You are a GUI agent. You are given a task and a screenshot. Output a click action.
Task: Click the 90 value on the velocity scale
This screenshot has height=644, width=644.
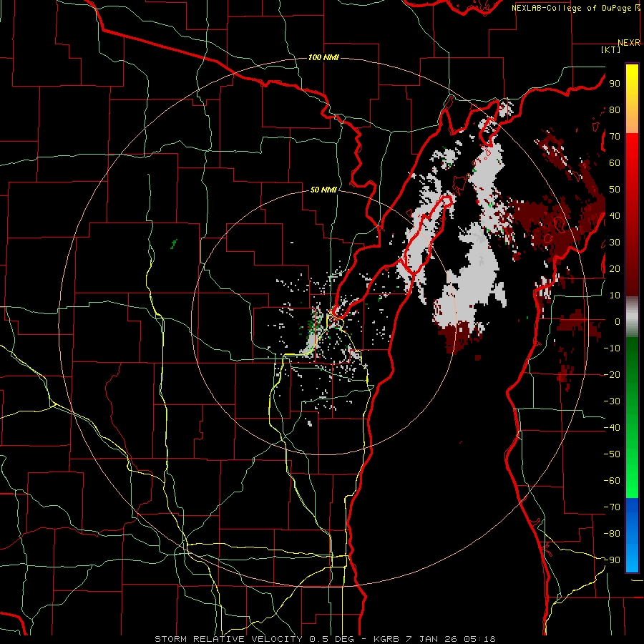(x=615, y=84)
